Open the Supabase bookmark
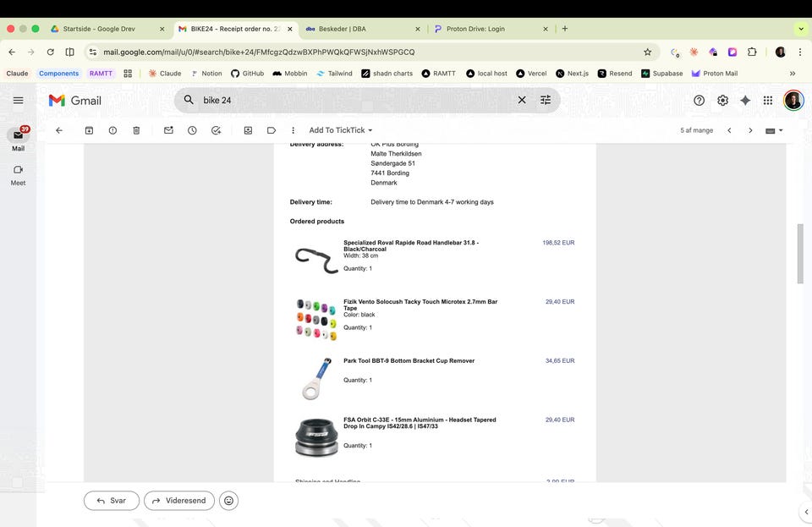Viewport: 812px width, 527px height. tap(661, 74)
